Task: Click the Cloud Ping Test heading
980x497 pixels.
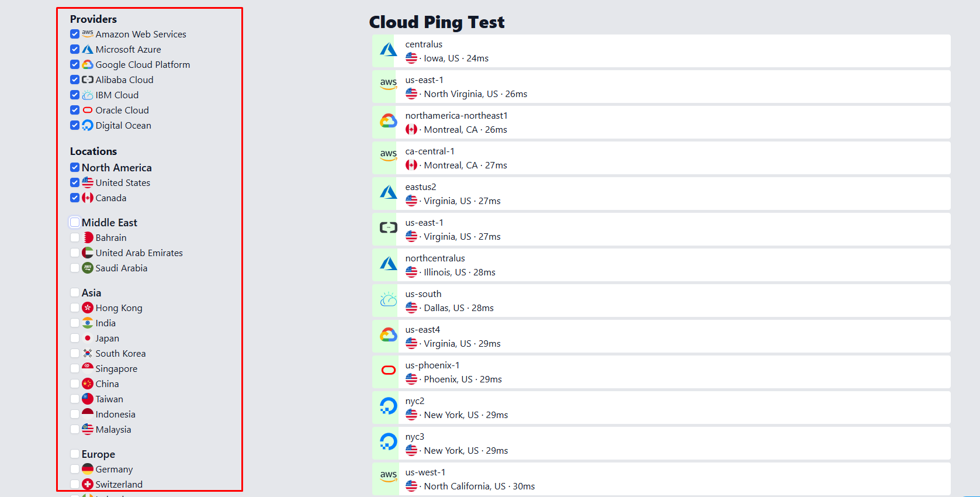Action: (x=437, y=22)
